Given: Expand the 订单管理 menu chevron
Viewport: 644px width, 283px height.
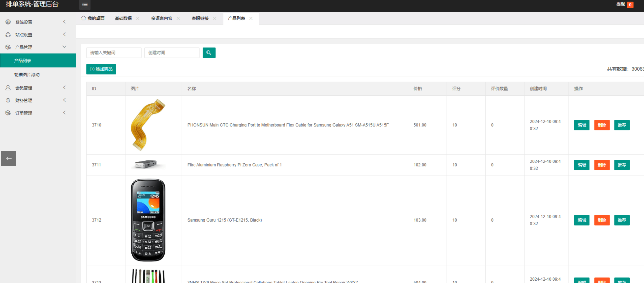Looking at the screenshot, I should coord(64,113).
